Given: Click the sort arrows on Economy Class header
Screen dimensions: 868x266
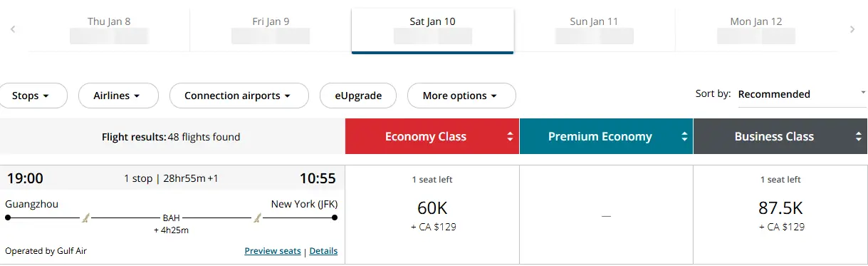Looking at the screenshot, I should [510, 137].
